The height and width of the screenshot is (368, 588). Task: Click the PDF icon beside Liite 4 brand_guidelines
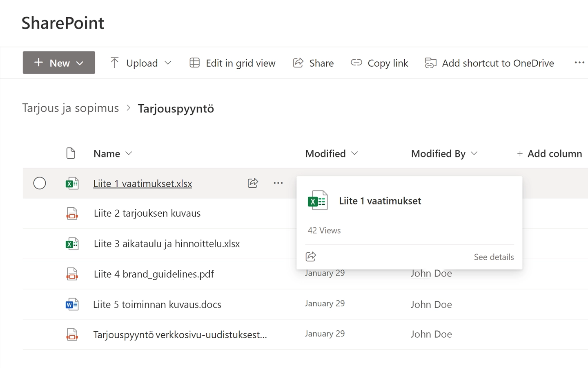[x=72, y=274]
